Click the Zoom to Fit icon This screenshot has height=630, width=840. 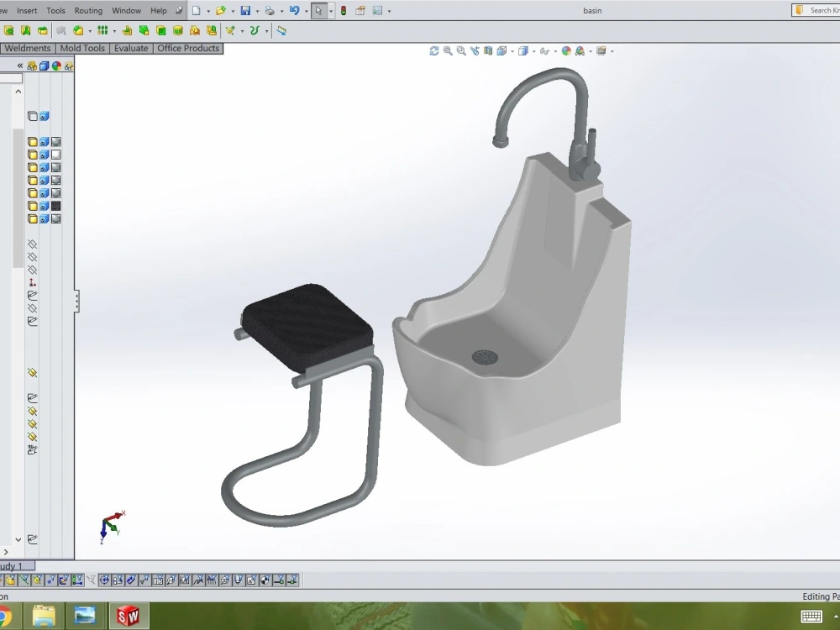click(x=448, y=51)
